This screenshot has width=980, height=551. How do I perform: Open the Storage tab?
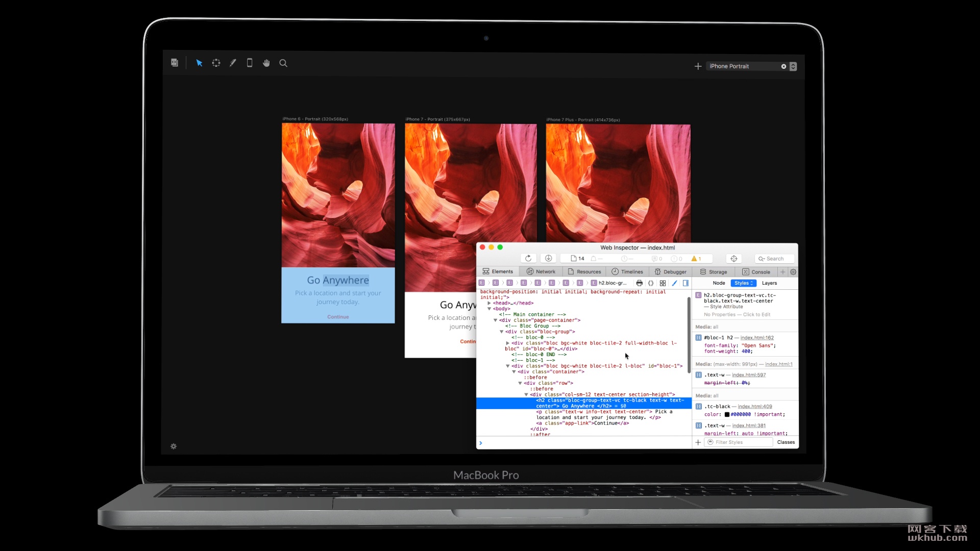point(714,272)
